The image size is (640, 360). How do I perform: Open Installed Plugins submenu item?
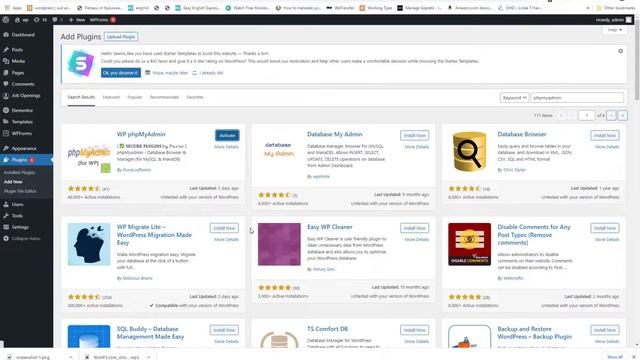(x=19, y=172)
